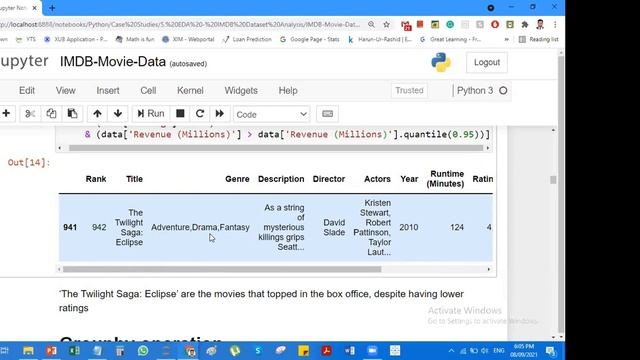
Task: Click the year 2010 cell
Action: 409,227
